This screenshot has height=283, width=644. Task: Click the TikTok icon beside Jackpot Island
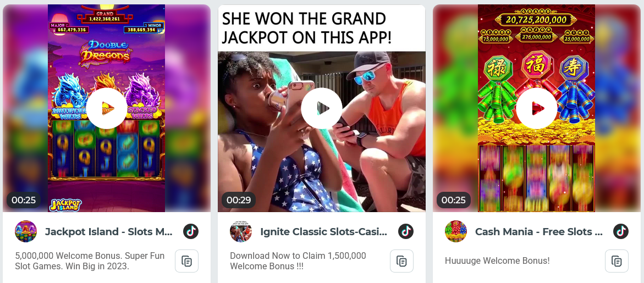tap(191, 231)
